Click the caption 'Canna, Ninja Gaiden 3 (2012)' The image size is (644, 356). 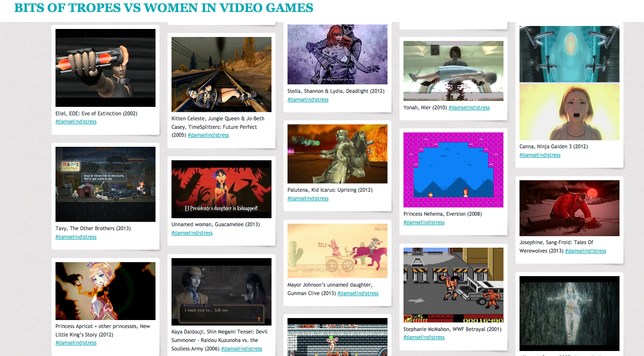tap(553, 147)
